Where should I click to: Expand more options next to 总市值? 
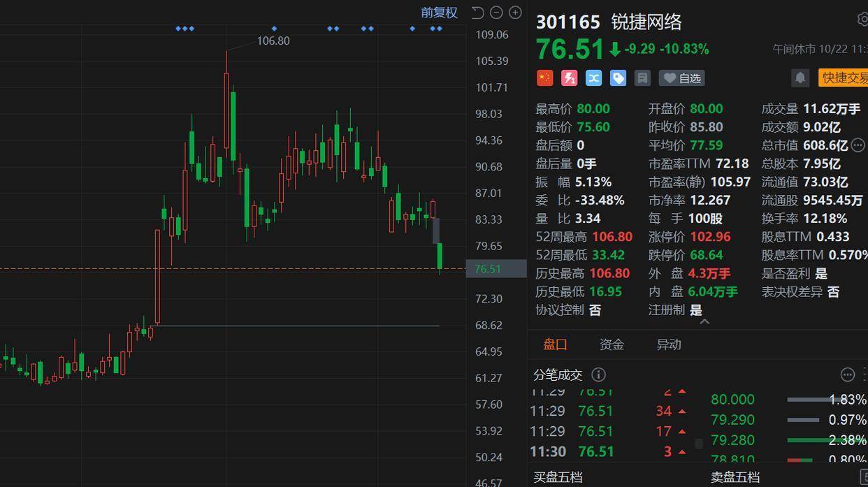point(858,145)
